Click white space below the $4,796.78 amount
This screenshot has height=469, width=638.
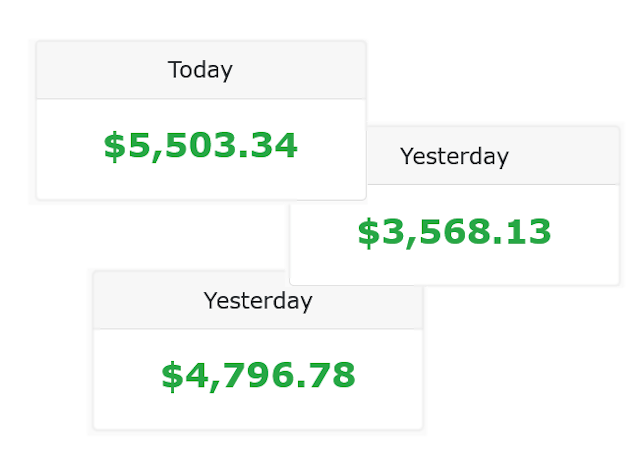(x=258, y=412)
